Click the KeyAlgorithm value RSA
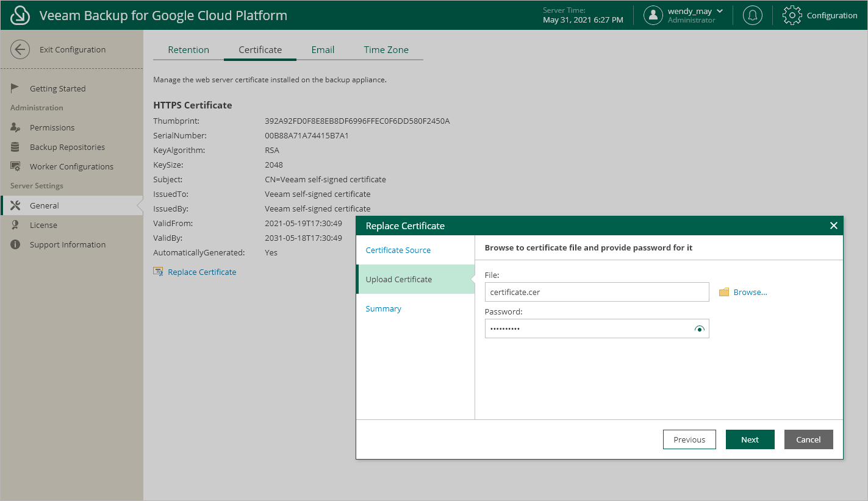 pos(272,150)
